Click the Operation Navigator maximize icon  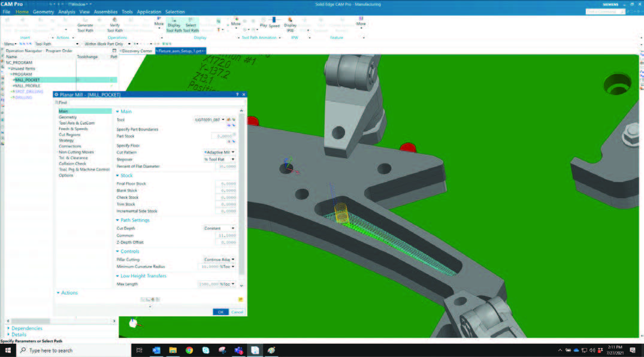coord(114,50)
